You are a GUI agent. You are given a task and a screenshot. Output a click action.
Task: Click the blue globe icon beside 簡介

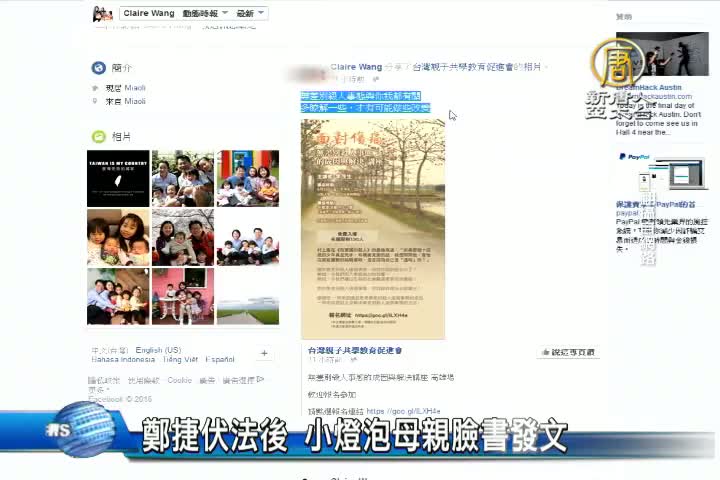pos(98,68)
